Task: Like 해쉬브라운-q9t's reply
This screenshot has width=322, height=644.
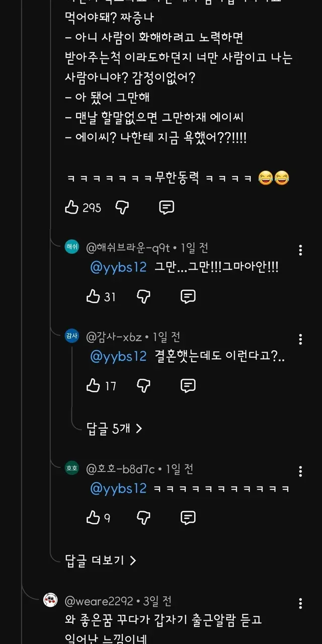Action: (94, 297)
